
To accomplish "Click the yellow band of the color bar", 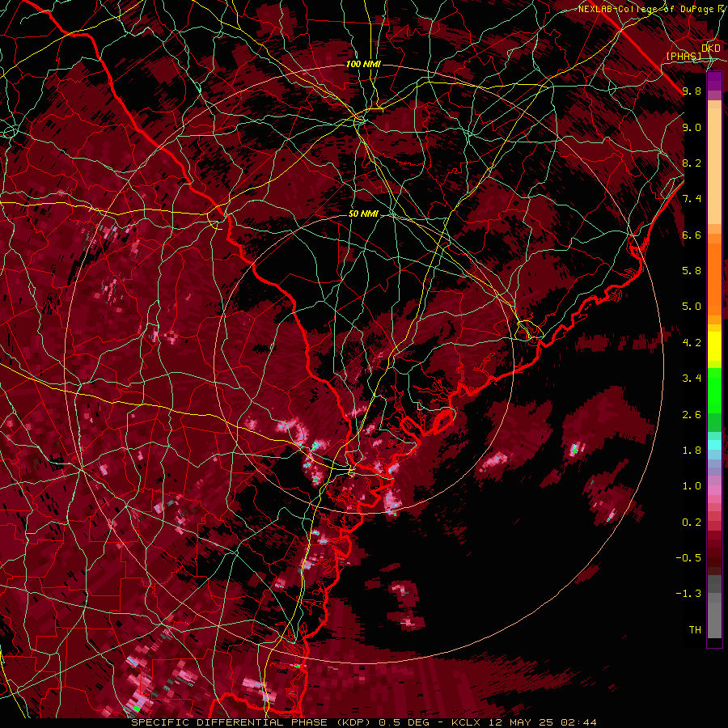I will [x=714, y=346].
